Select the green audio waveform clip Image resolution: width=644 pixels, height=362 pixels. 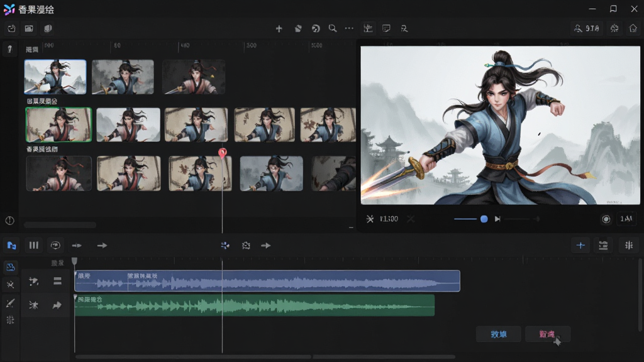(x=255, y=305)
